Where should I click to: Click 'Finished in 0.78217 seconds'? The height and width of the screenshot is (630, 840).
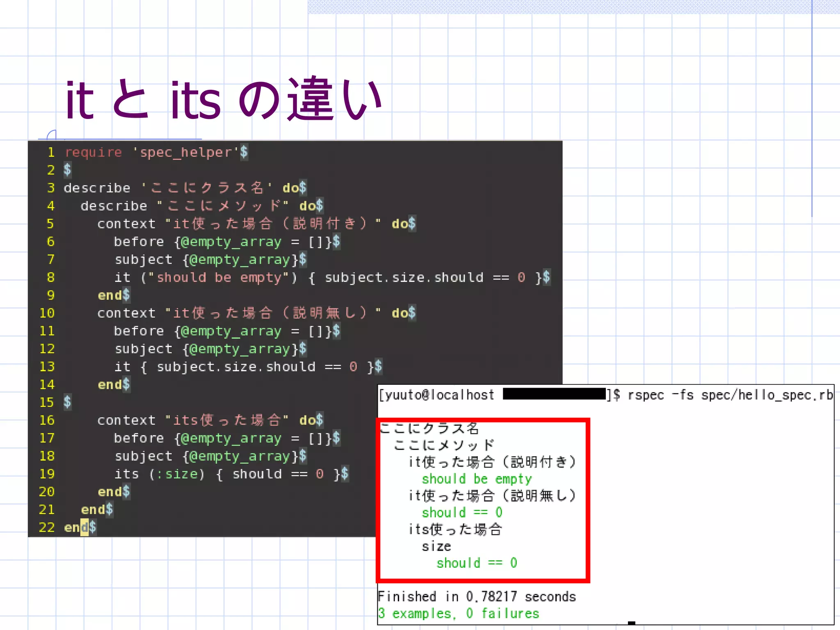tap(477, 597)
